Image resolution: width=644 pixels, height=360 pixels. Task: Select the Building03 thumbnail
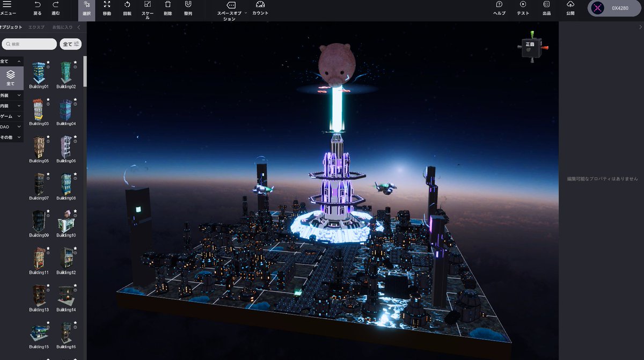39,109
